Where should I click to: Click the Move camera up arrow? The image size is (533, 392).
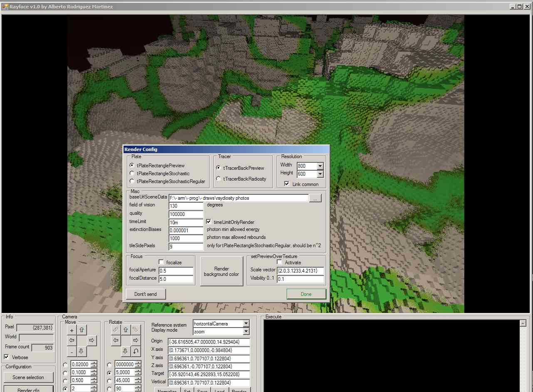tap(82, 330)
